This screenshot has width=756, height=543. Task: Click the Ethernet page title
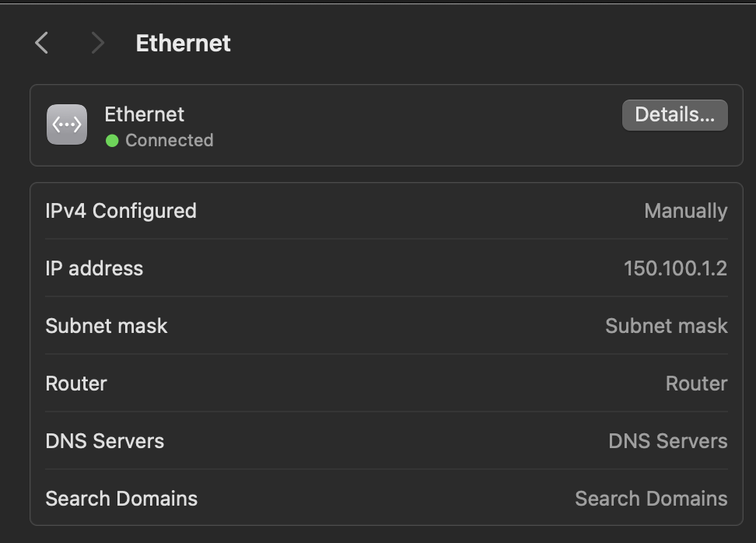click(184, 44)
